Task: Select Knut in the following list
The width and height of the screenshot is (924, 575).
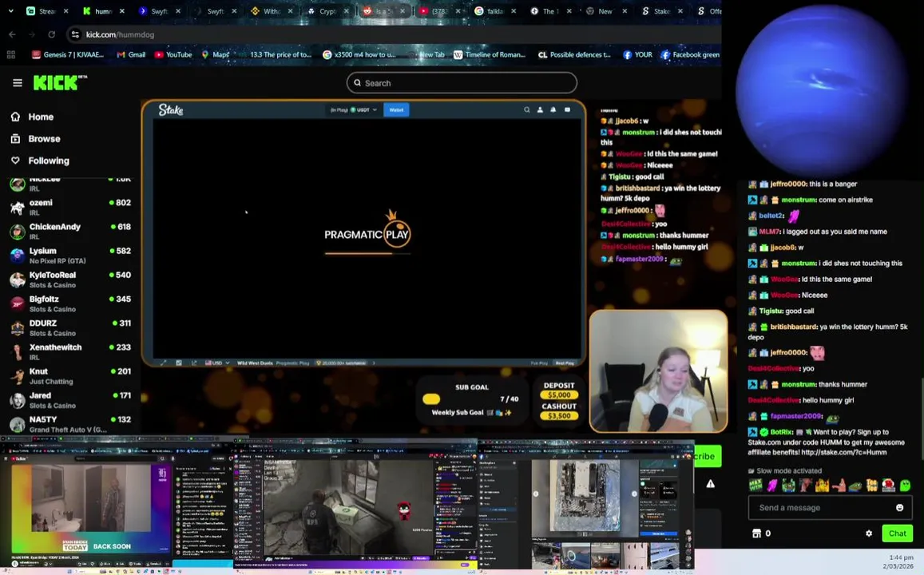Action: coord(71,376)
